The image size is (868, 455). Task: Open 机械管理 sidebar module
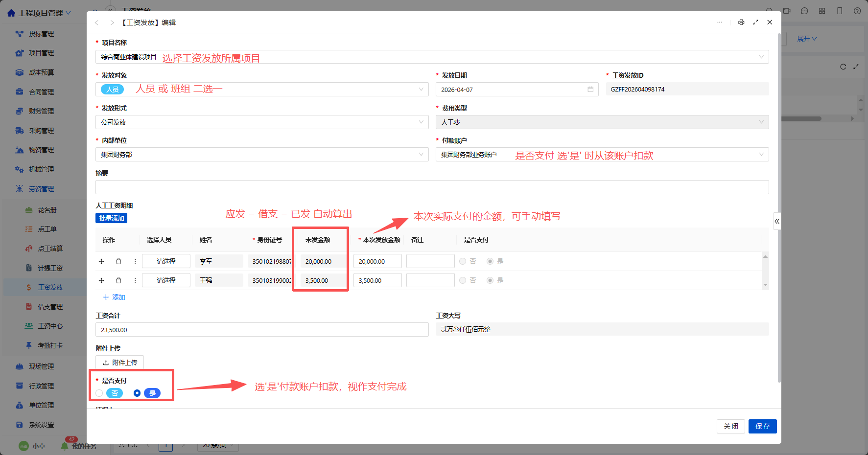pyautogui.click(x=41, y=169)
